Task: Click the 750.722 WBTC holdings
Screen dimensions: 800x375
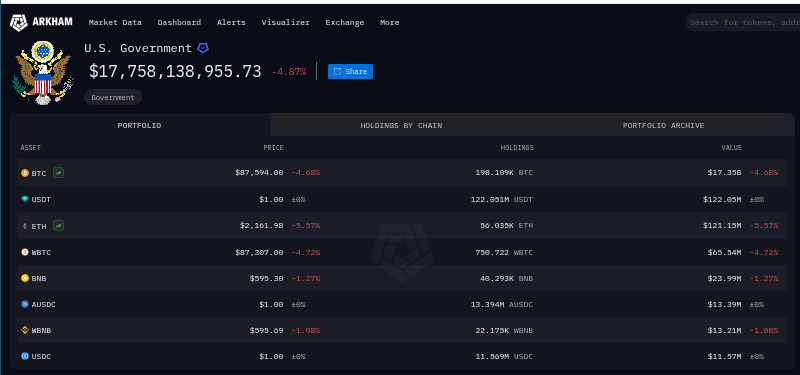Action: [504, 252]
